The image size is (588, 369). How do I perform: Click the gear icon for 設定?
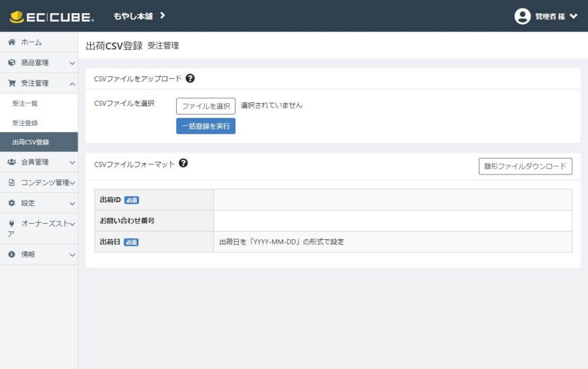(11, 203)
